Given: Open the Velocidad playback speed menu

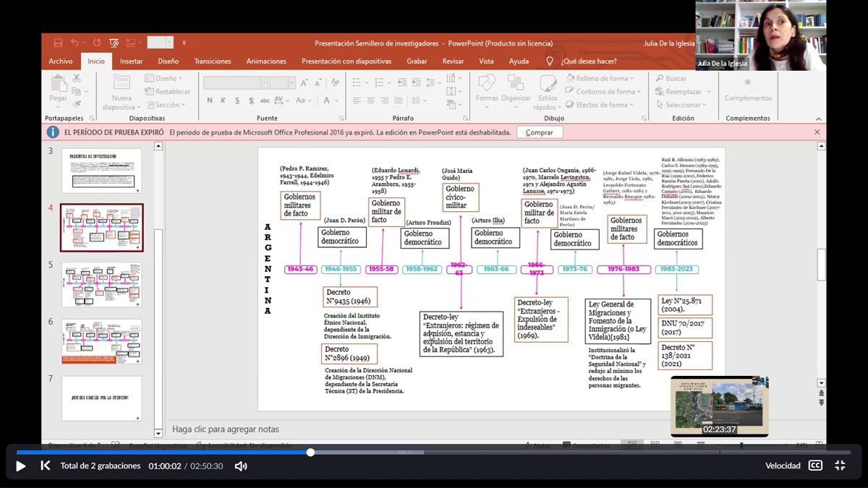Looking at the screenshot, I should click(x=783, y=466).
